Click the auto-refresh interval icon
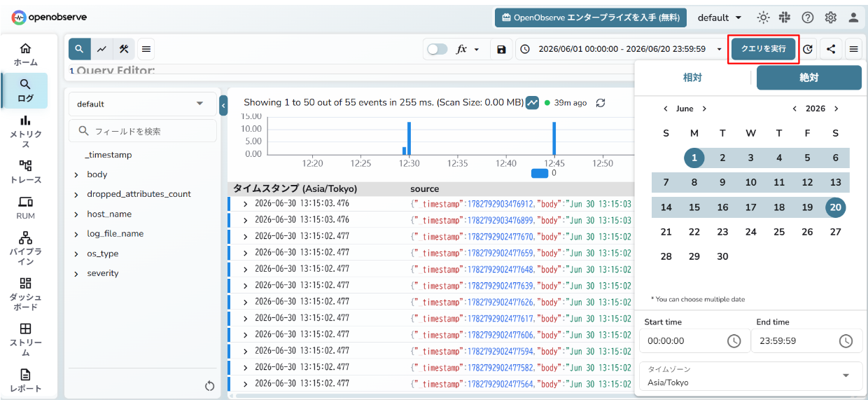Viewport: 868px width, 400px height. coord(808,49)
